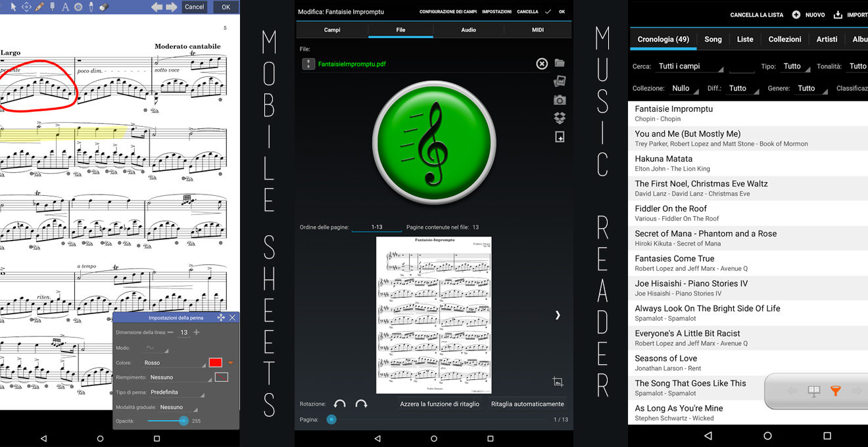Confirm song edit with checkmark OK
The image size is (868, 447).
[x=555, y=12]
